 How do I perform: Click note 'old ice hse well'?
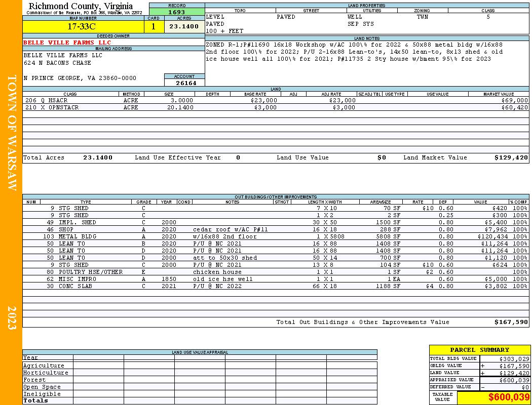pos(222,279)
